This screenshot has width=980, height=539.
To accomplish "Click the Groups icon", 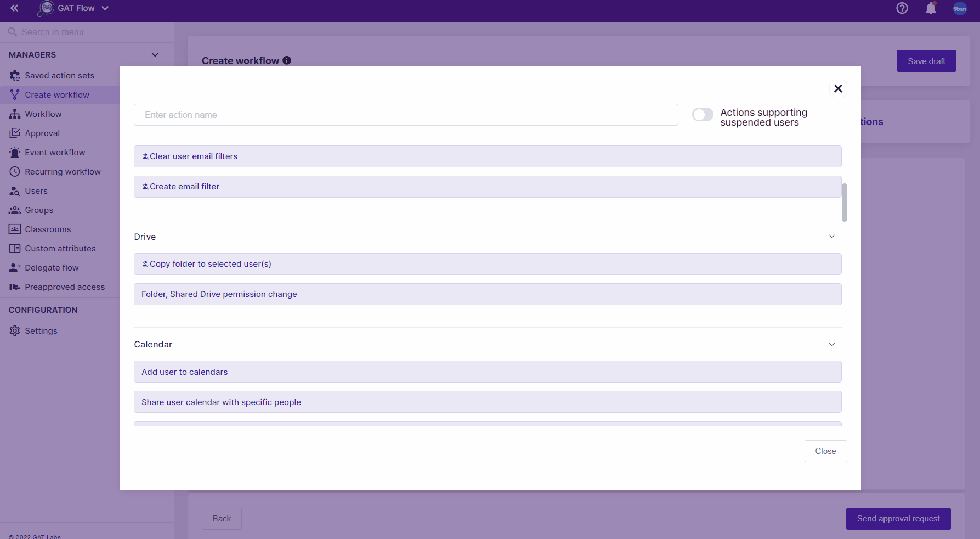I will [14, 210].
